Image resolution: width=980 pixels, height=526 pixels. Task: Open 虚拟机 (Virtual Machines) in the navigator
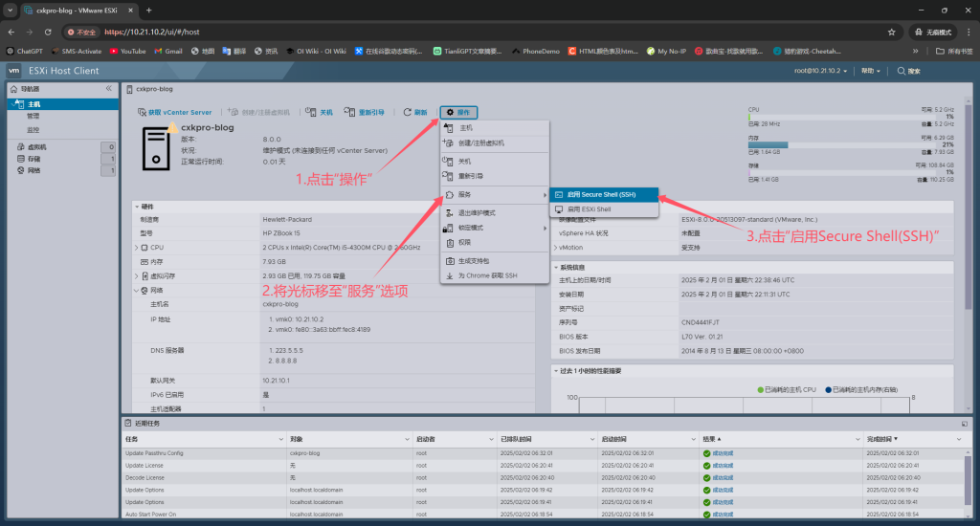(37, 147)
